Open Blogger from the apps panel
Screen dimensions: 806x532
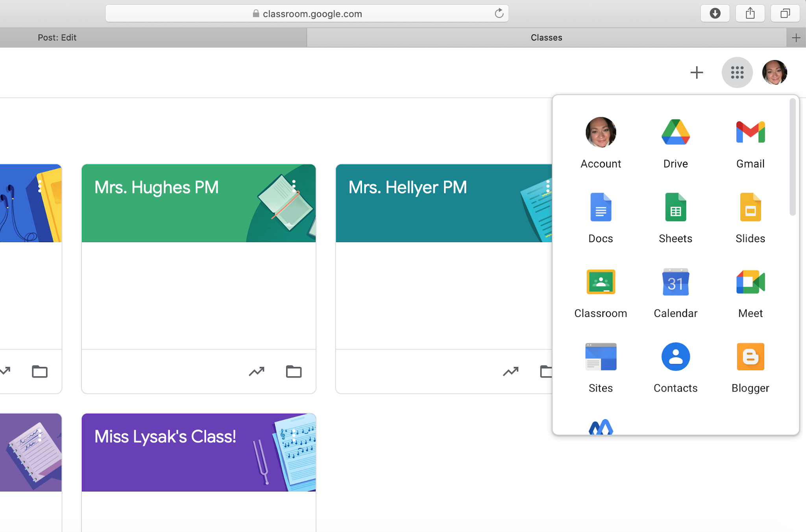click(750, 368)
